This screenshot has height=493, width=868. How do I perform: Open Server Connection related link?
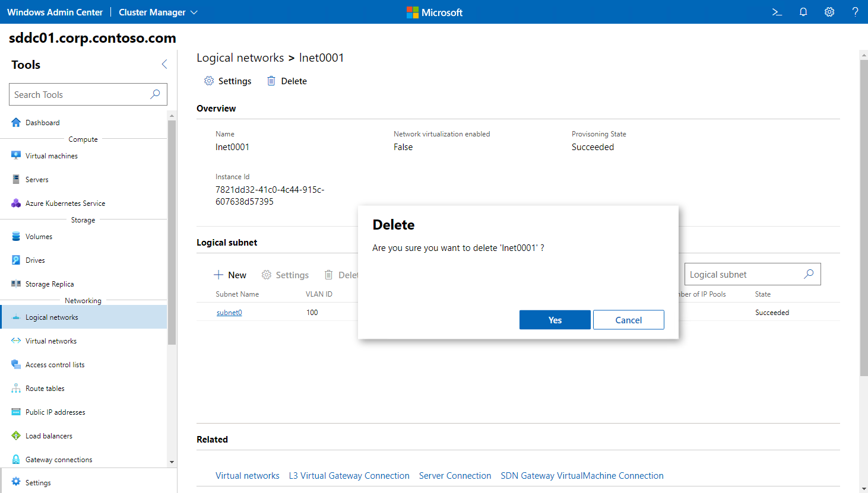(455, 476)
